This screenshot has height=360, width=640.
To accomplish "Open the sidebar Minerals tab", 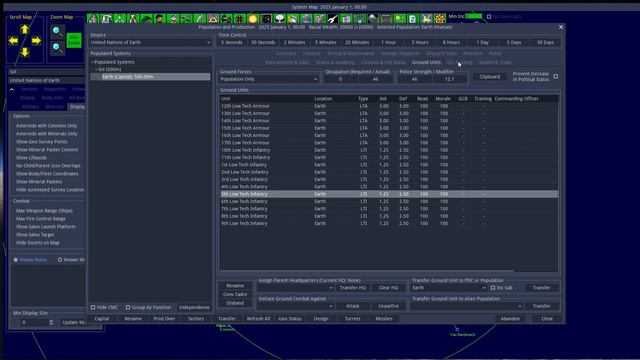I will click(x=54, y=107).
